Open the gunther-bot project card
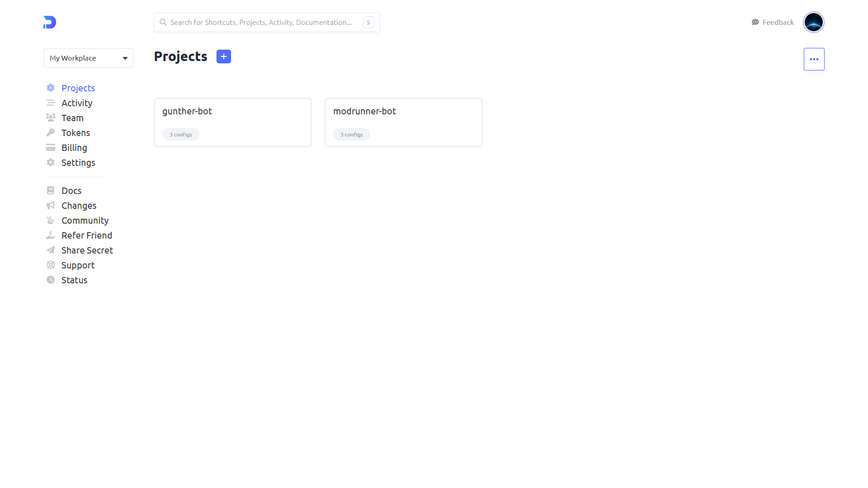The height and width of the screenshot is (488, 868). [232, 122]
